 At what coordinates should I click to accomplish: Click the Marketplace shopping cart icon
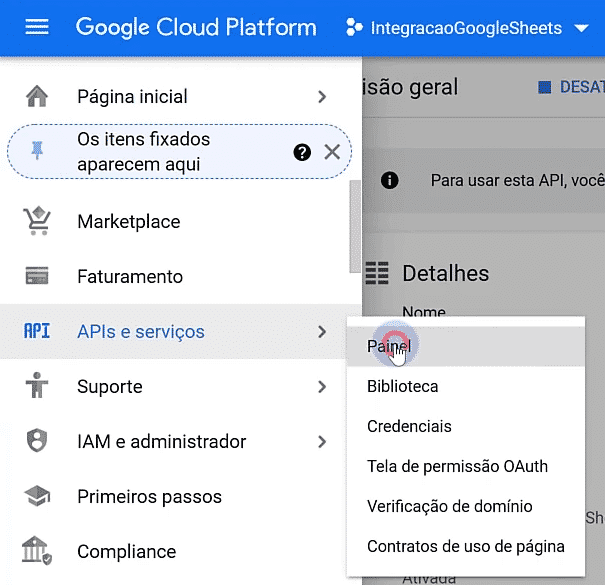coord(37,222)
